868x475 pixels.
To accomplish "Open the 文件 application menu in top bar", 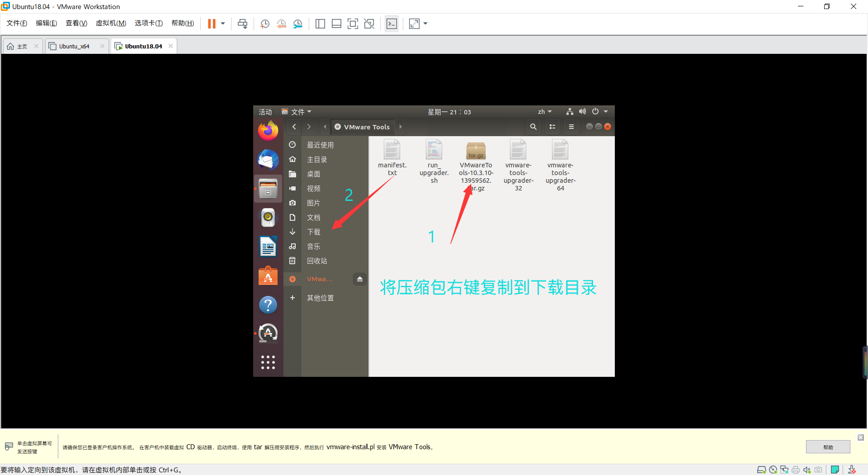I will coord(297,112).
